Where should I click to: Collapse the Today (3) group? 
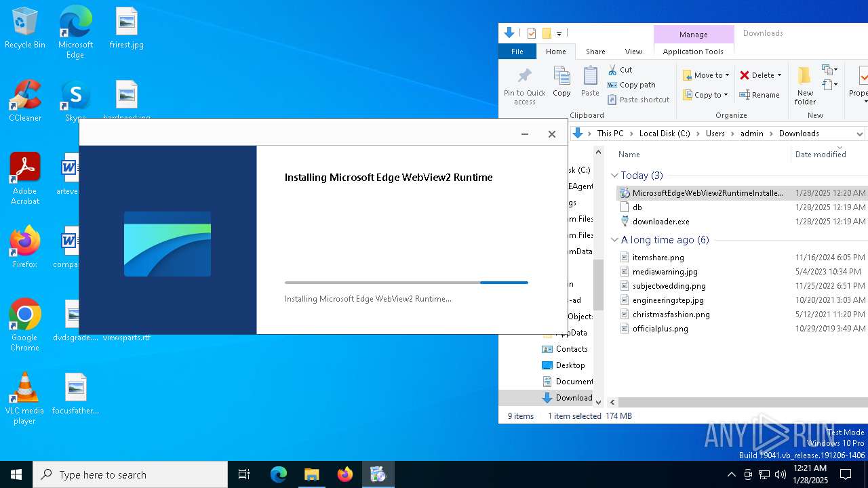click(x=614, y=176)
